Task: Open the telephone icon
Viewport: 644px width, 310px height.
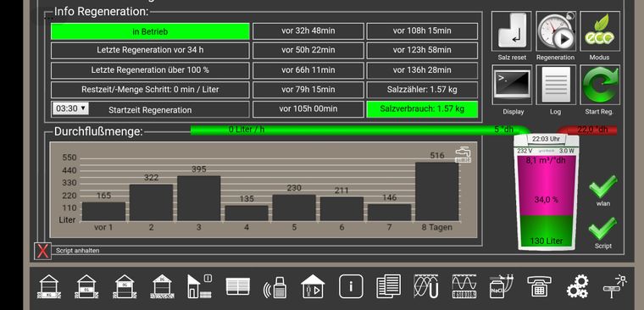Action: pyautogui.click(x=539, y=286)
